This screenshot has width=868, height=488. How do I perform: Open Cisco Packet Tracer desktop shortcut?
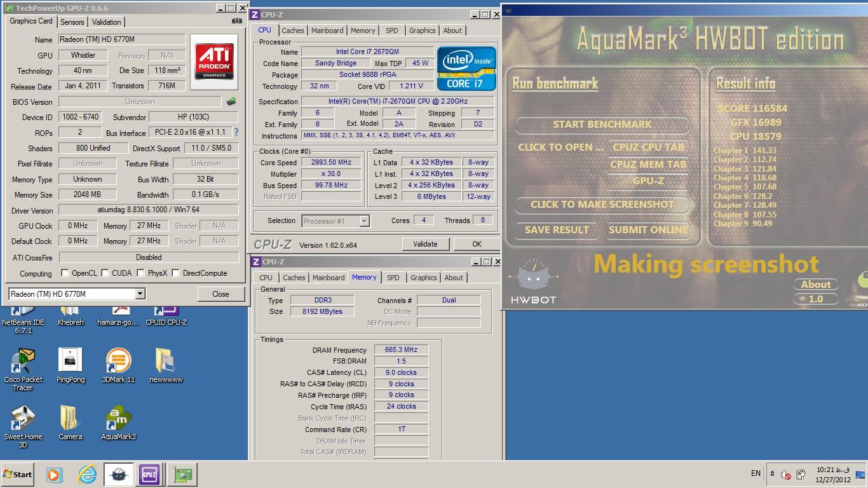coord(24,369)
